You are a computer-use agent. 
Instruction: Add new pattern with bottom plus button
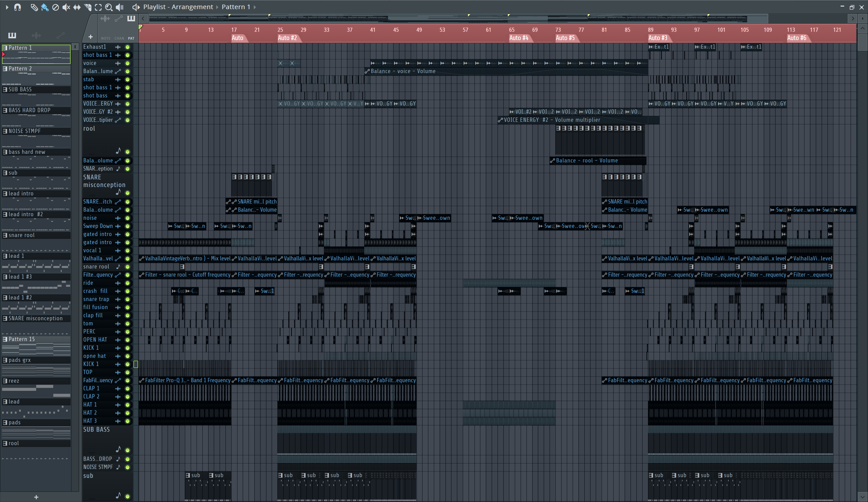click(36, 497)
